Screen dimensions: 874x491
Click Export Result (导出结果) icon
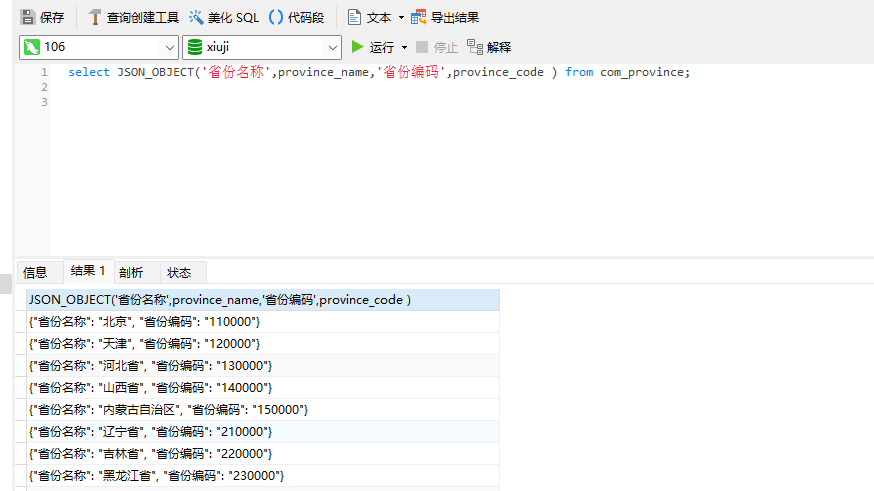[x=419, y=17]
